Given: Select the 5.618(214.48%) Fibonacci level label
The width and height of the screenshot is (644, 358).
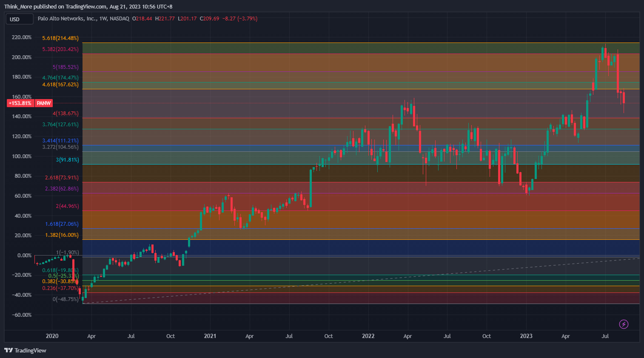Looking at the screenshot, I should [60, 38].
